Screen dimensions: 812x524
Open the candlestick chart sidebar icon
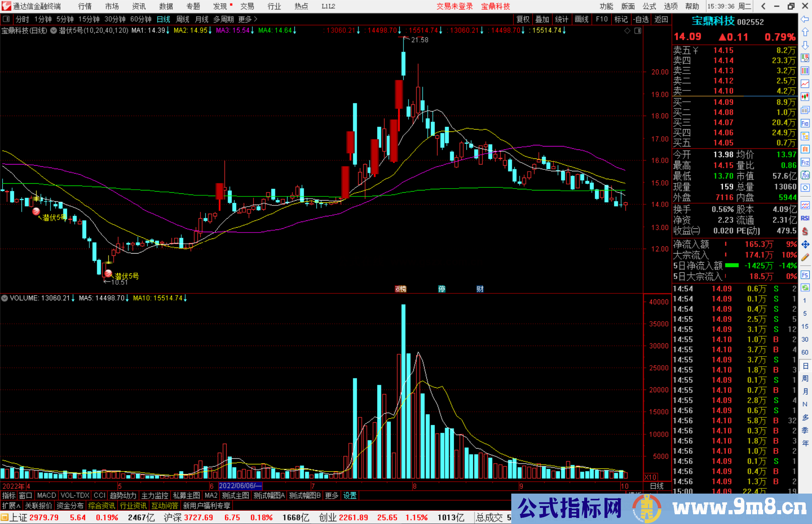805,97
